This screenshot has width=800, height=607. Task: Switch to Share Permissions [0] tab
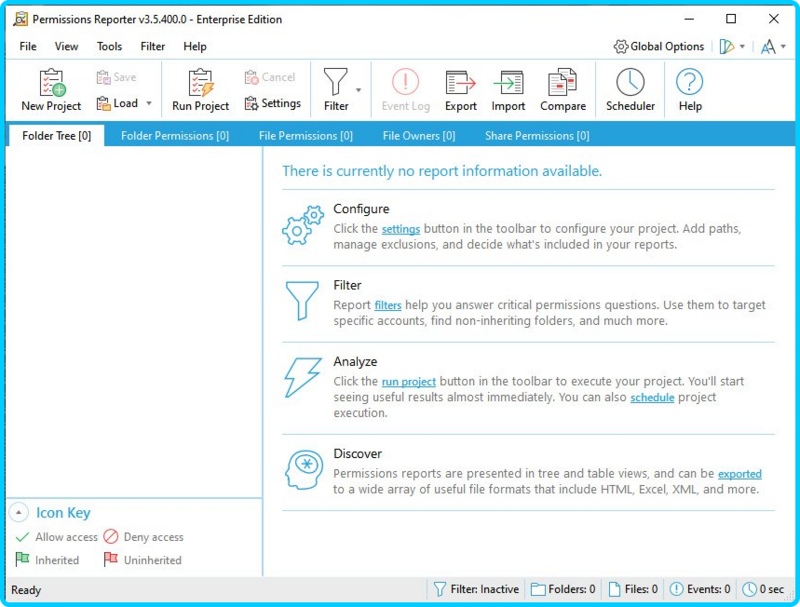pyautogui.click(x=537, y=136)
